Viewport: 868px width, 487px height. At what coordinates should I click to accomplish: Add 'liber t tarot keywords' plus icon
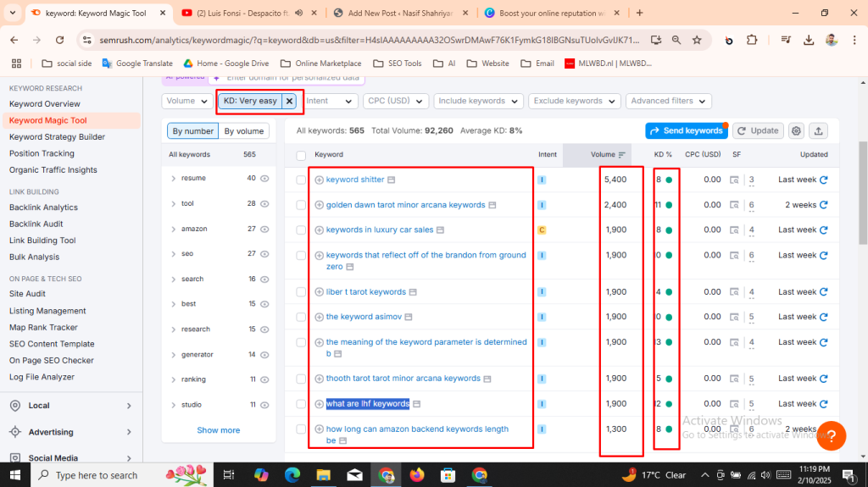coord(320,291)
